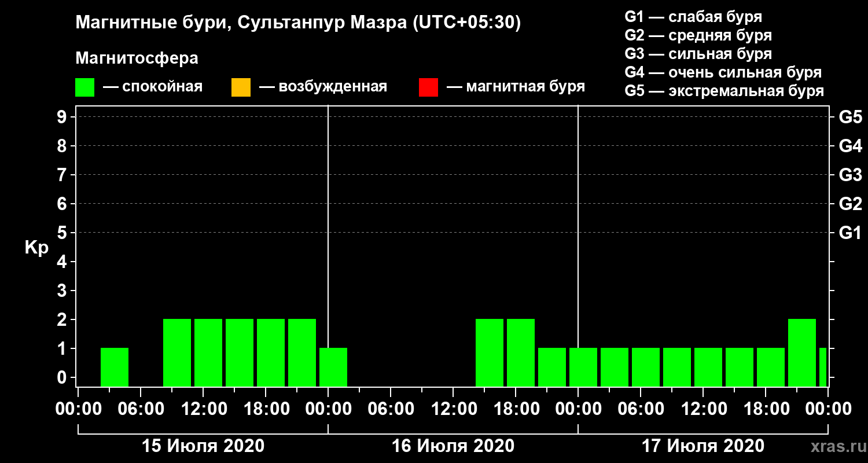The image size is (868, 463).
Task: Click the '5' value on Kp axis
Action: click(x=63, y=233)
